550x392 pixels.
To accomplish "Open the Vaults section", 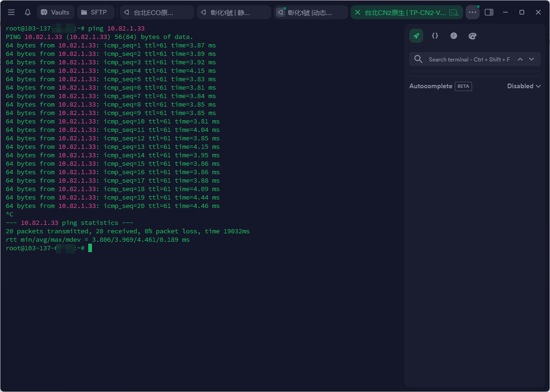I will click(x=55, y=12).
